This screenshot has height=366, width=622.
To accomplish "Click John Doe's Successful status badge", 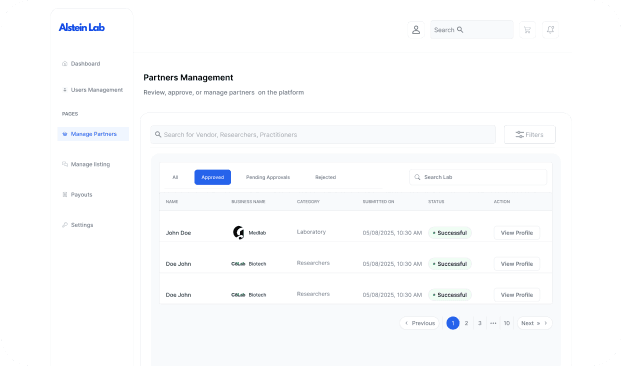I will point(450,233).
